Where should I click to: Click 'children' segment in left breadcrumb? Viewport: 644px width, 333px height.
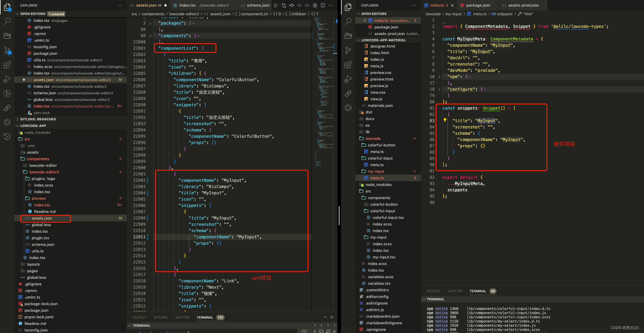(x=299, y=14)
